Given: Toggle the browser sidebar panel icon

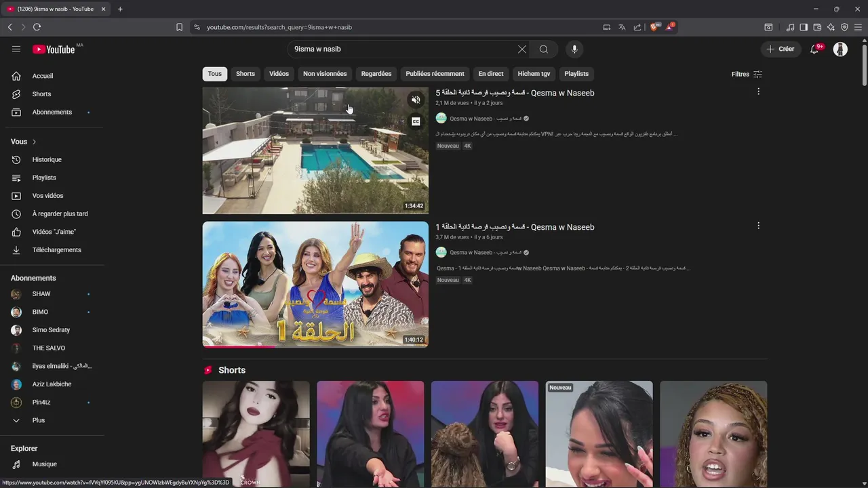Looking at the screenshot, I should pos(804,27).
